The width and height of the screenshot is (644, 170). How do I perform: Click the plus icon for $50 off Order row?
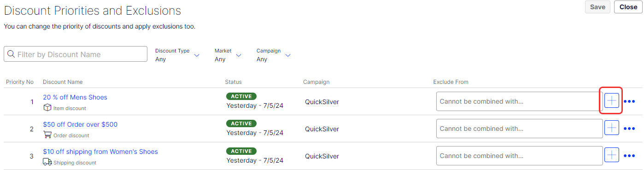click(x=612, y=129)
